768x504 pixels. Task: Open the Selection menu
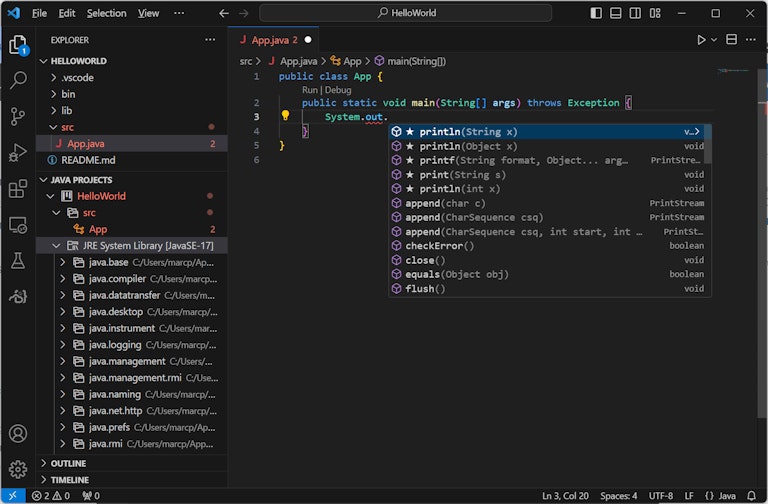pyautogui.click(x=106, y=13)
